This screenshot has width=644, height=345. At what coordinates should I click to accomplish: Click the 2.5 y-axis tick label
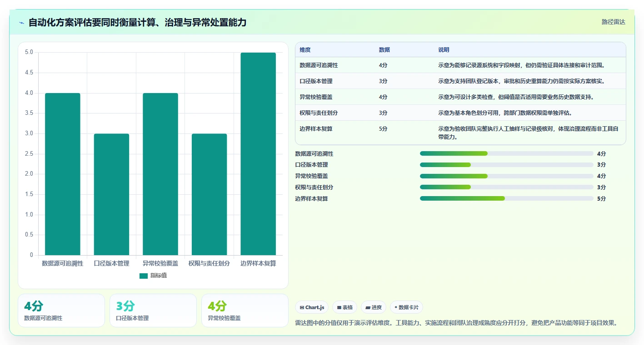[29, 154]
